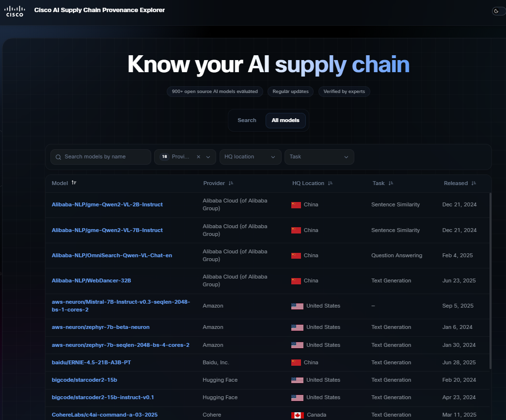This screenshot has height=420, width=506.
Task: Expand the Provider filter dropdown
Action: pyautogui.click(x=208, y=157)
